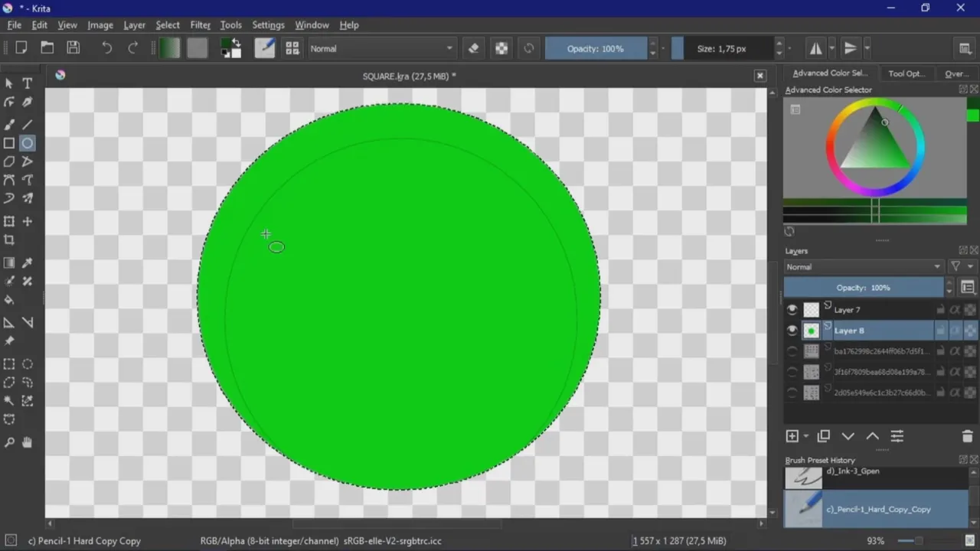Pick the Color Sampler eyedropper tool
Screen dimensions: 980x551
pos(28,262)
